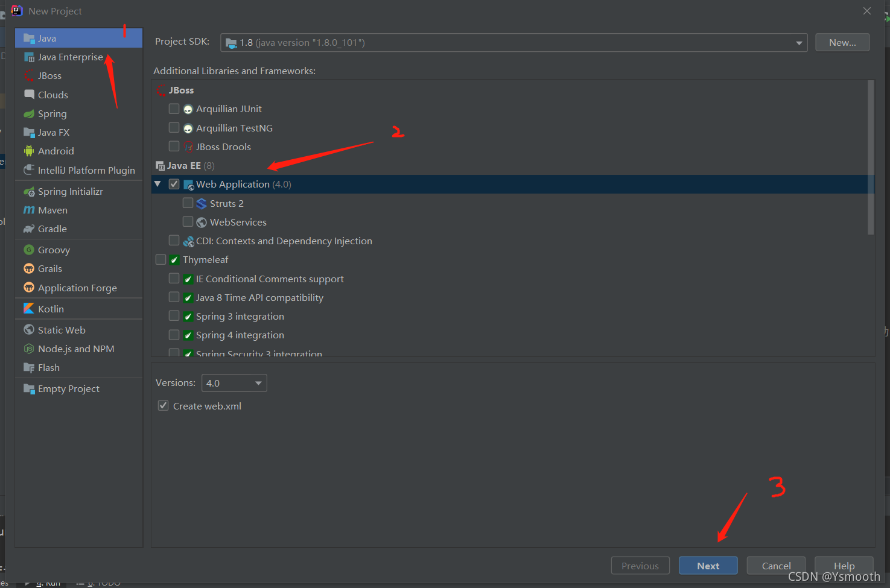Check the Thymeleaf checkbox
This screenshot has height=588, width=890.
pos(161,260)
